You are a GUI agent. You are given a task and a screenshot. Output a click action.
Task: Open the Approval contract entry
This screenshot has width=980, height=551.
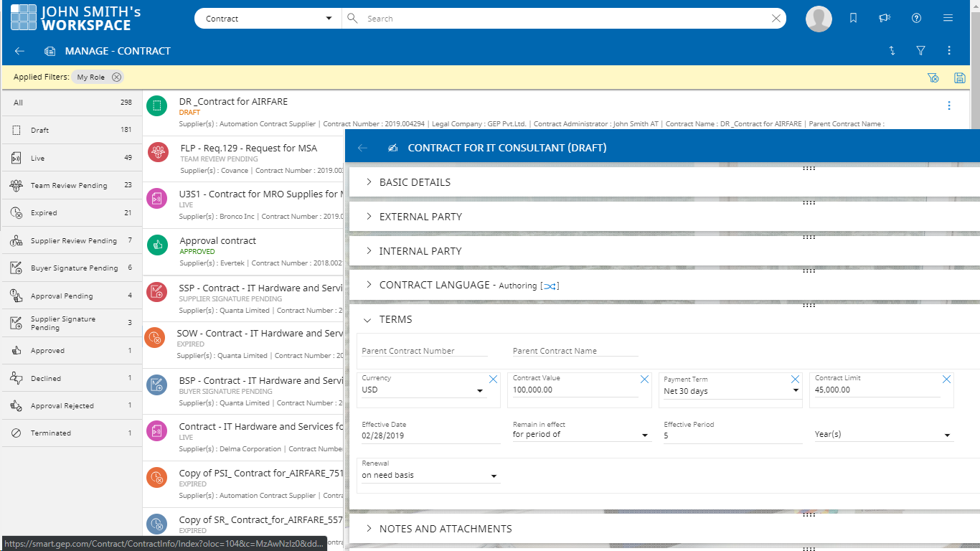[217, 241]
